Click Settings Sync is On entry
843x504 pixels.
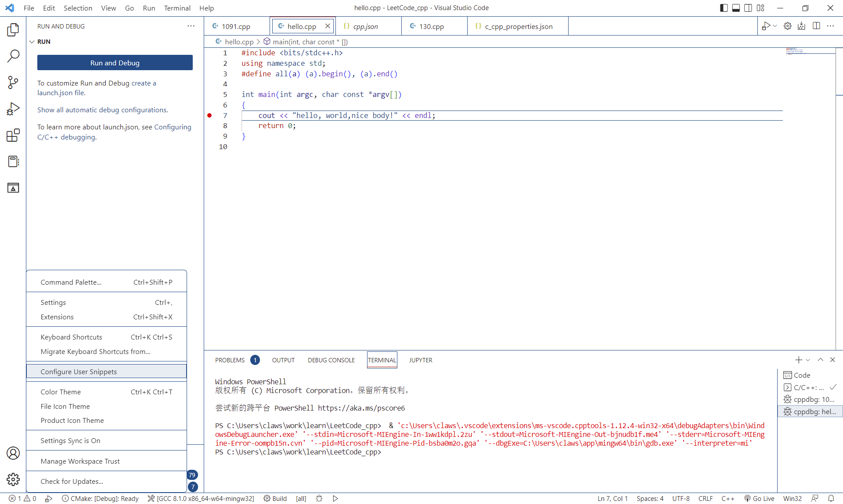(106, 440)
